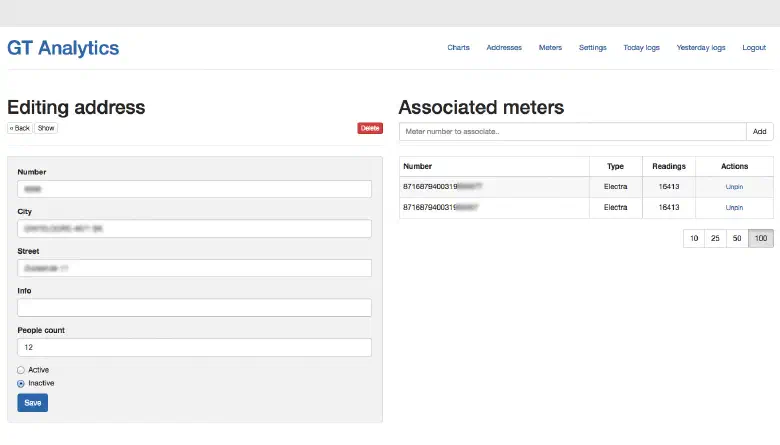View Today logs page

pyautogui.click(x=641, y=48)
